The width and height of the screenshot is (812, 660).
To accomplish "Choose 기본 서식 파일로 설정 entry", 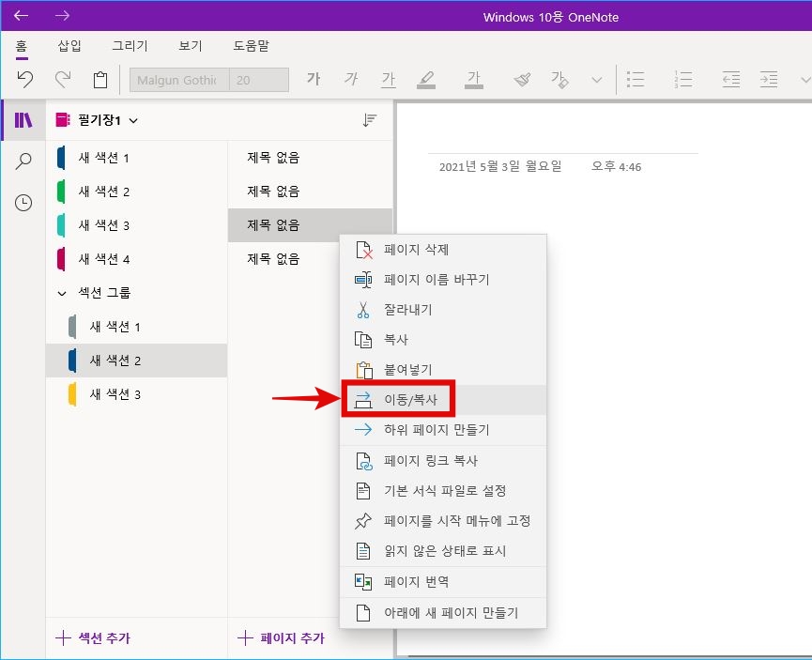I will [443, 491].
